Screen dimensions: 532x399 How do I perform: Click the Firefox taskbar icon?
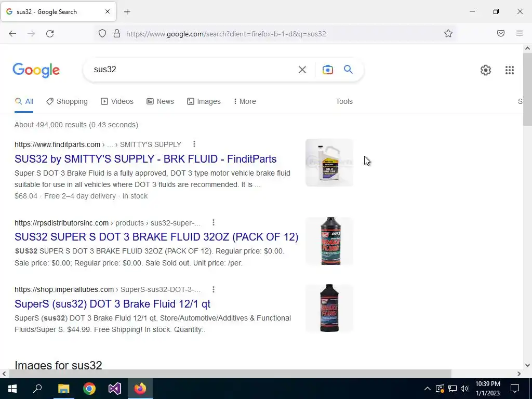click(x=140, y=389)
